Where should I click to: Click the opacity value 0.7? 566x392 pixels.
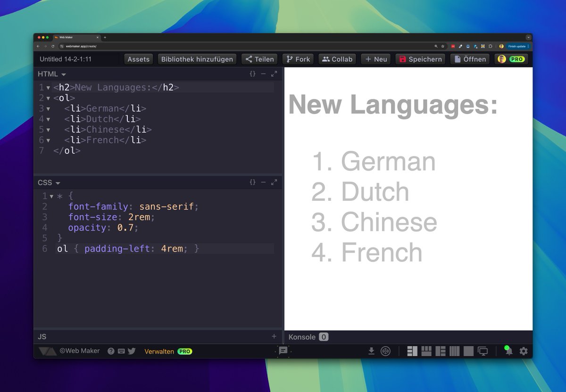click(x=125, y=228)
